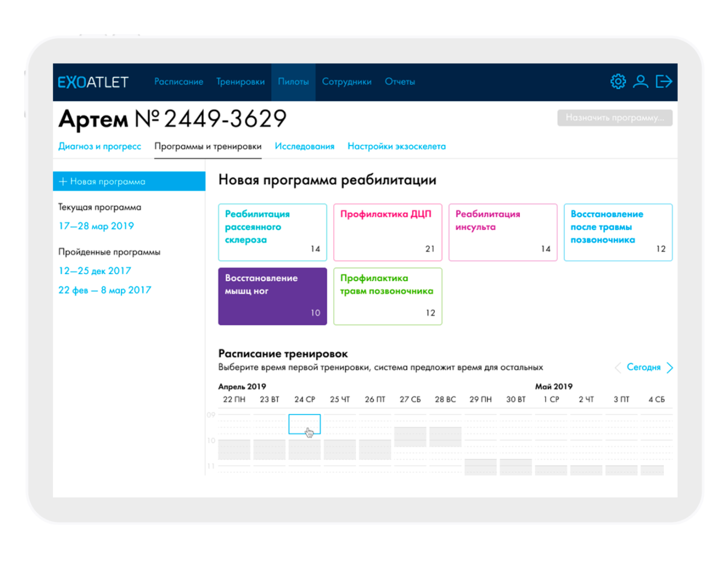
Task: Click 23 ВТ day header
Action: [269, 399]
